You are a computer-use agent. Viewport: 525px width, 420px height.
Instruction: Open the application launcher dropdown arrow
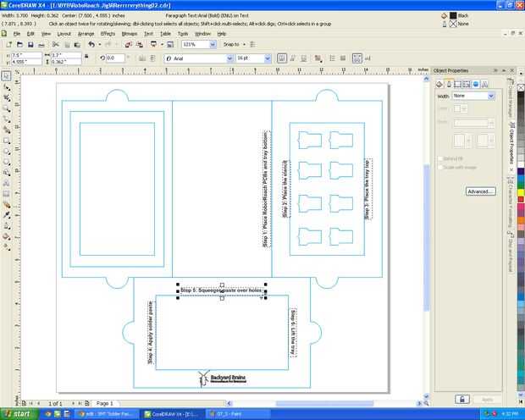pos(162,45)
